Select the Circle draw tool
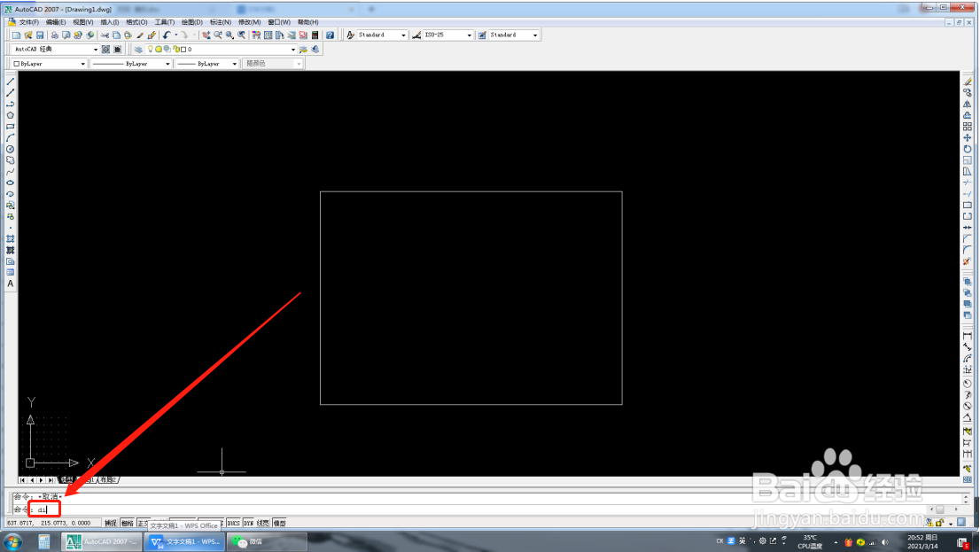This screenshot has width=980, height=552. (x=10, y=149)
